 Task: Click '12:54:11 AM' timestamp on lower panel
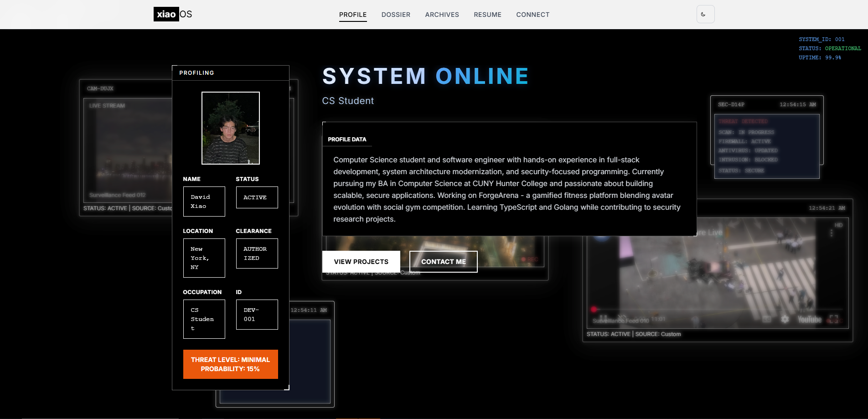click(309, 310)
